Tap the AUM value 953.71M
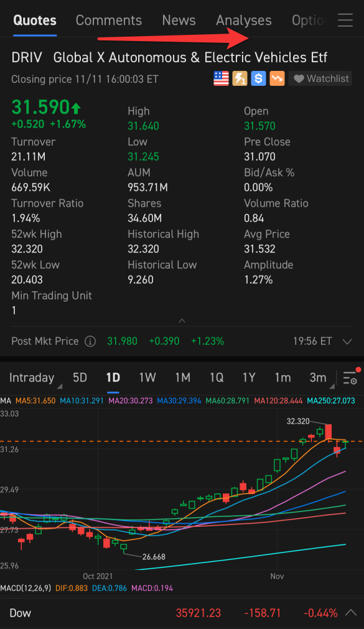Screen dimensions: 364x629 click(147, 187)
